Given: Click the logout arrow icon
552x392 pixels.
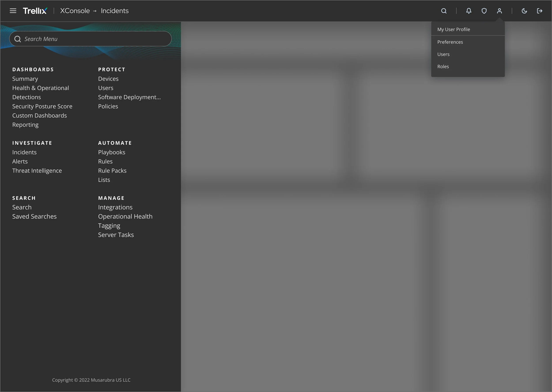Looking at the screenshot, I should coord(539,11).
